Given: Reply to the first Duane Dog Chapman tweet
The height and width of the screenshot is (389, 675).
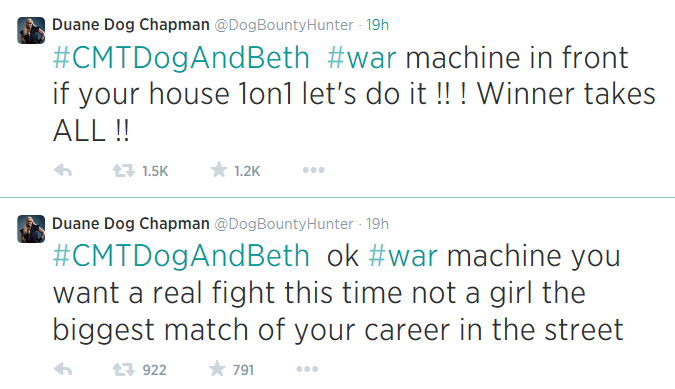Looking at the screenshot, I should [x=63, y=171].
